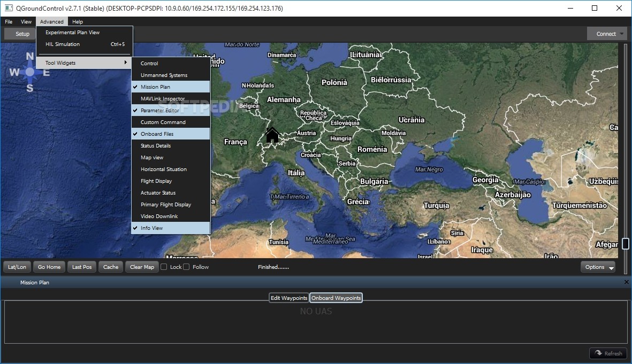Select HIL Simulation menu entry
Screen dimensions: 632x364
click(84, 44)
